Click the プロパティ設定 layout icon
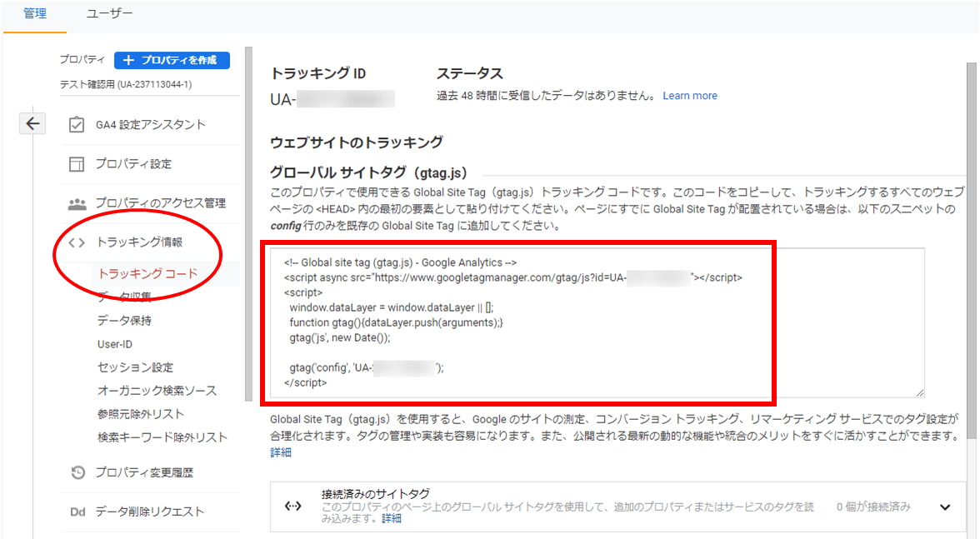 (77, 164)
